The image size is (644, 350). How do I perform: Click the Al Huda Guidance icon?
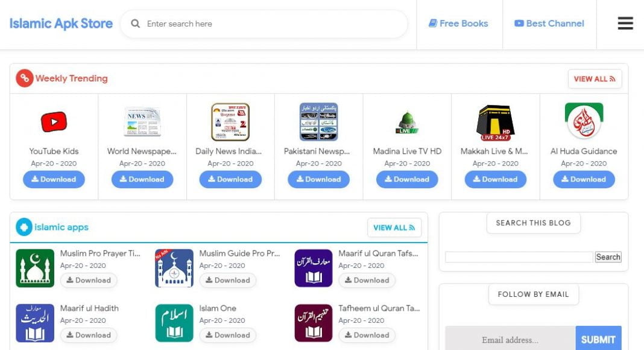[x=584, y=121]
